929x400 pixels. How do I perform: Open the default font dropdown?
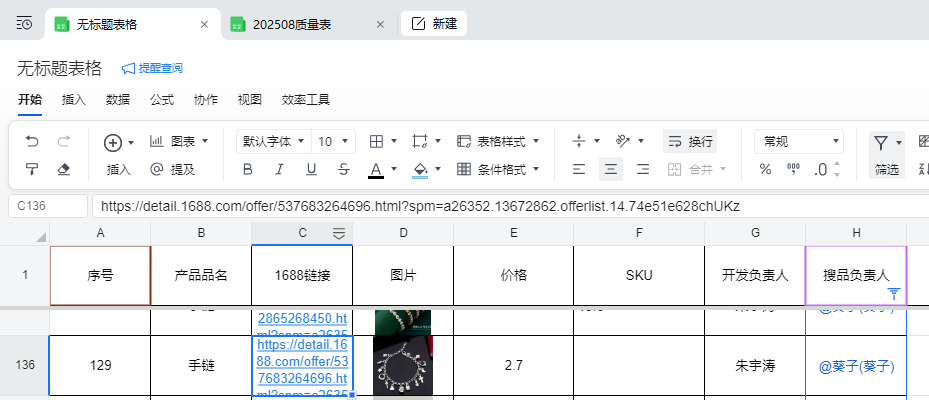(x=273, y=142)
